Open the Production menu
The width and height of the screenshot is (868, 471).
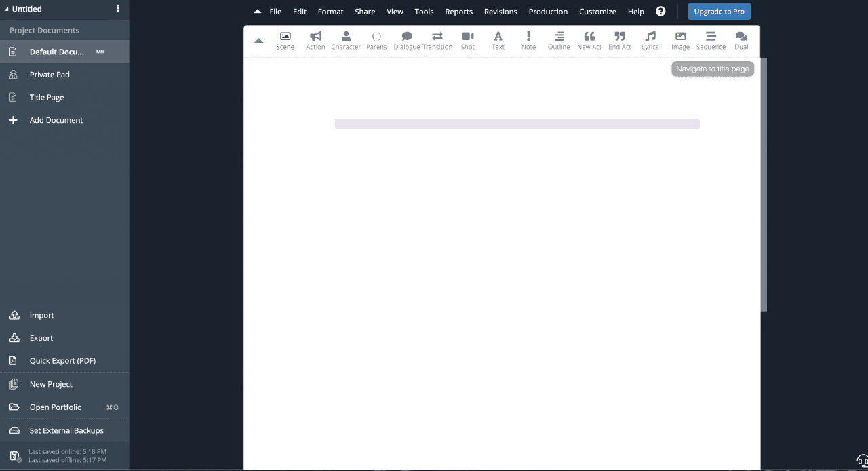548,11
